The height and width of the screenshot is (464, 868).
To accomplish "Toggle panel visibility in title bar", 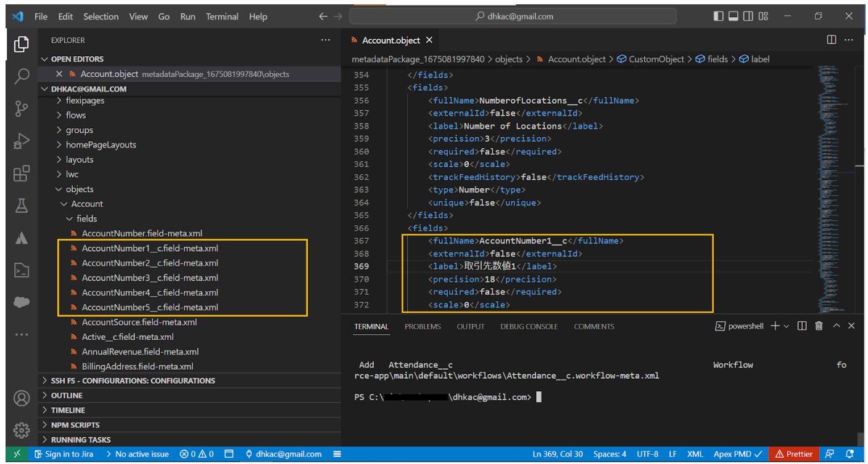I will click(734, 17).
